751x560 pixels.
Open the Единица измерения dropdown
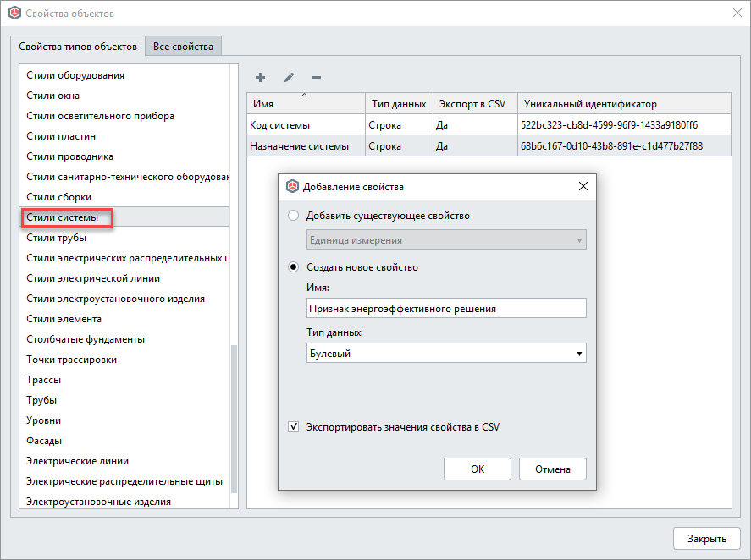click(446, 239)
